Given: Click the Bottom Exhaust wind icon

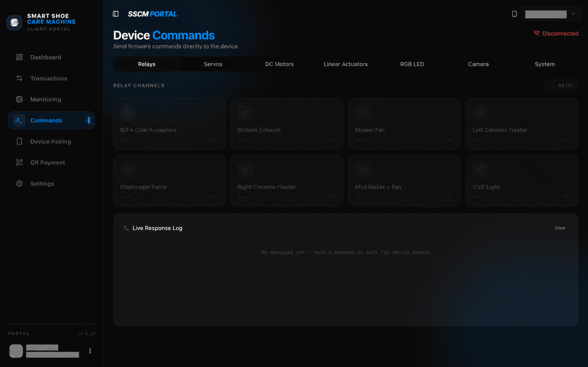Looking at the screenshot, I should tap(245, 113).
